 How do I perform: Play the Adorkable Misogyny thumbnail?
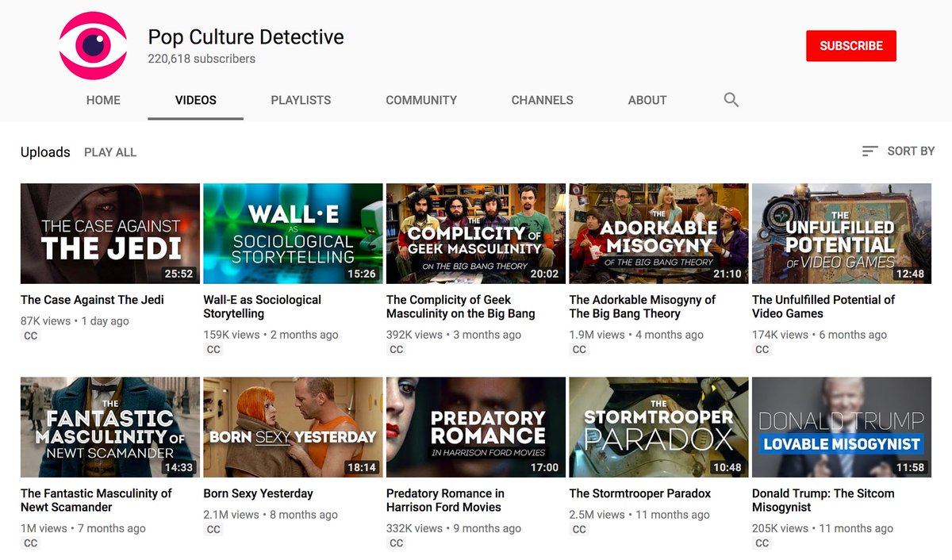click(658, 234)
